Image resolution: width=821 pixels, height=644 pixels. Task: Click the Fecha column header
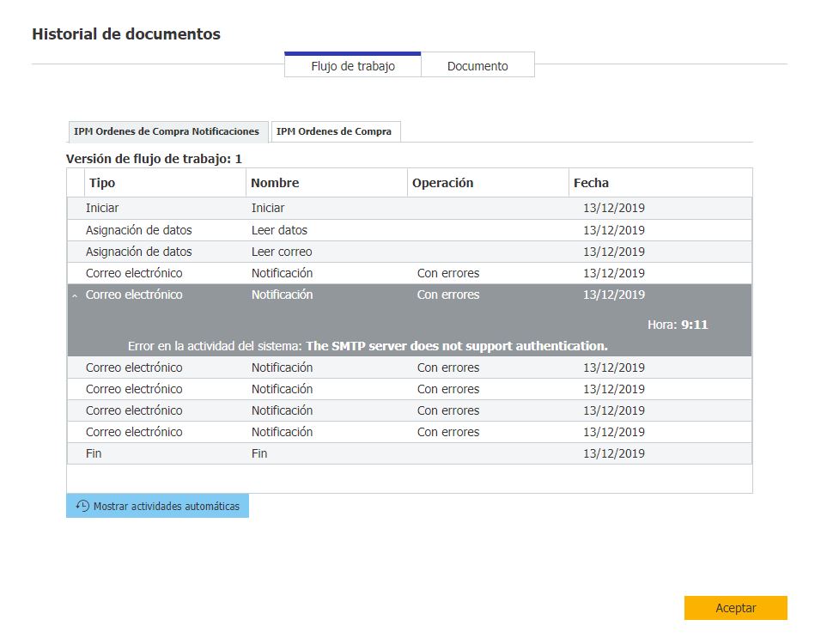tap(591, 183)
